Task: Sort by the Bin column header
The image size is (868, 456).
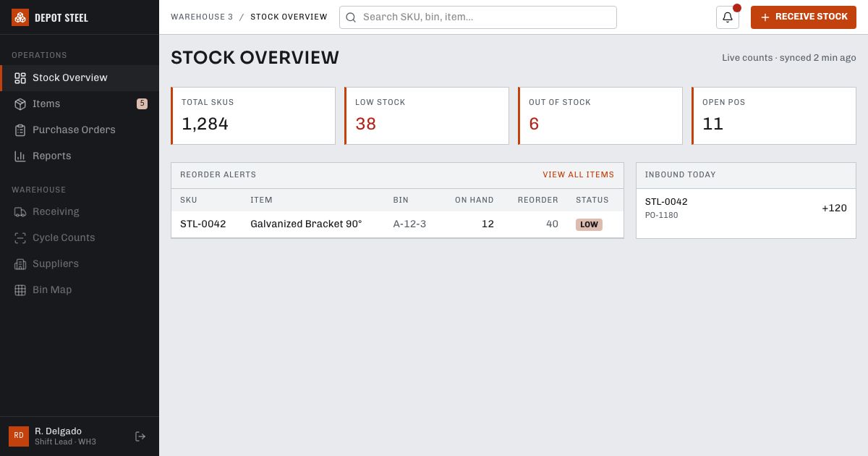Action: pyautogui.click(x=401, y=200)
